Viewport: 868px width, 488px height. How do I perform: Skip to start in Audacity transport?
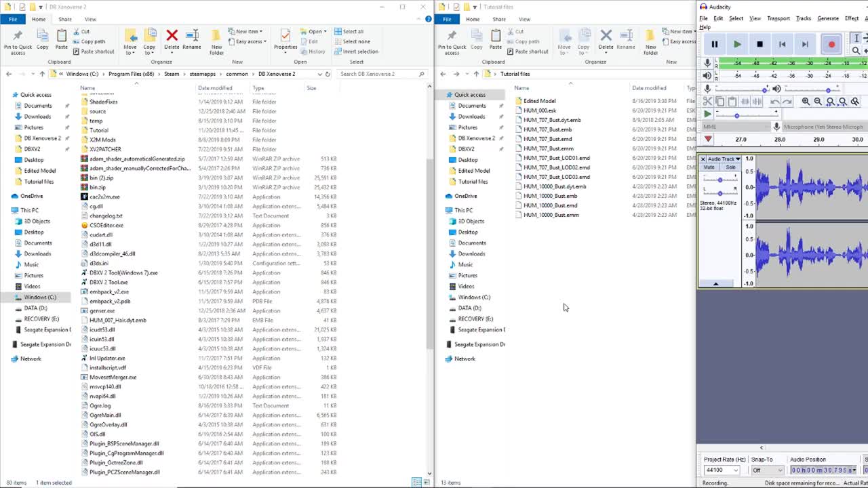pos(782,45)
